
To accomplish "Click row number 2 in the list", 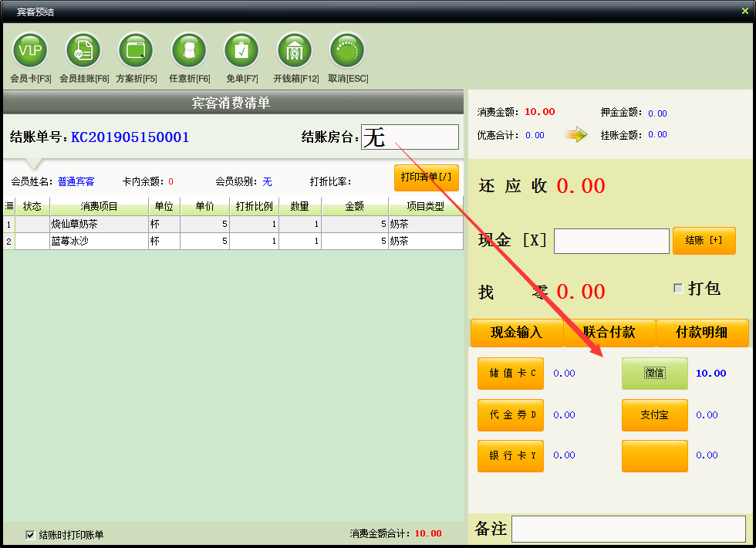I will [x=8, y=241].
